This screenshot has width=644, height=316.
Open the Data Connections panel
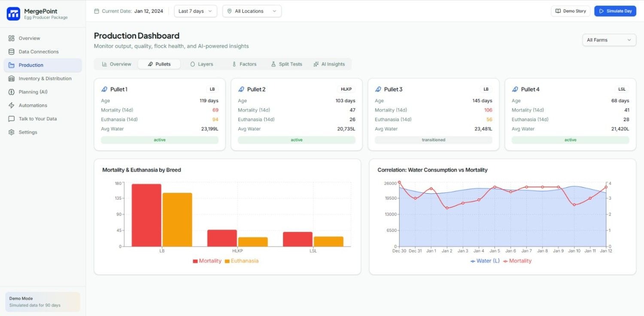tap(38, 52)
